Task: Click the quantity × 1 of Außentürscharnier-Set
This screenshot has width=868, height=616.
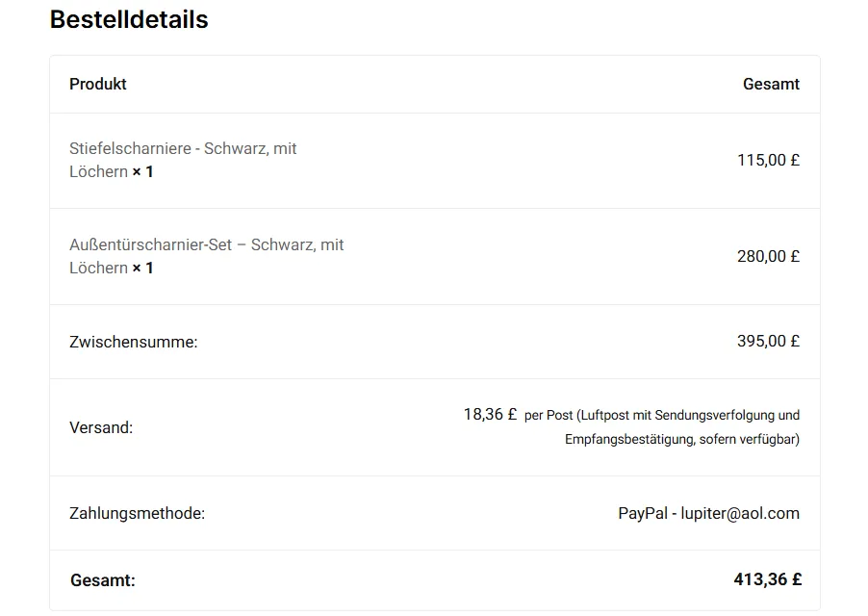Action: point(142,269)
